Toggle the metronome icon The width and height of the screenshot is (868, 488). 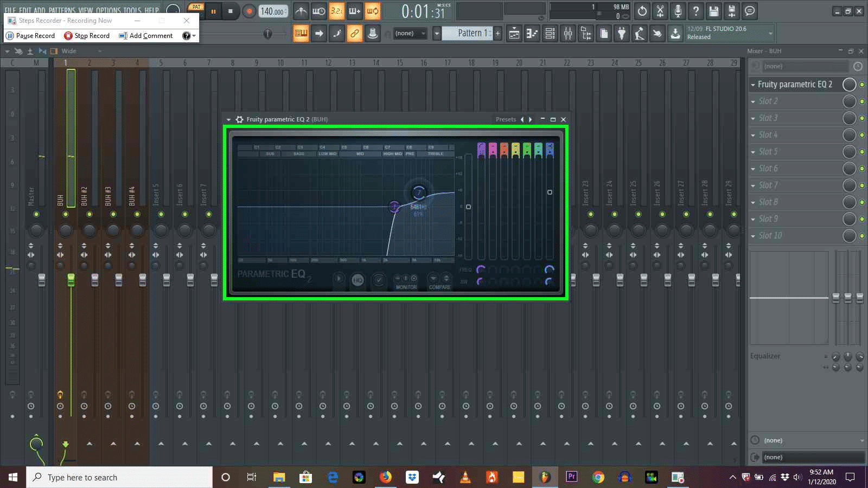pos(301,11)
